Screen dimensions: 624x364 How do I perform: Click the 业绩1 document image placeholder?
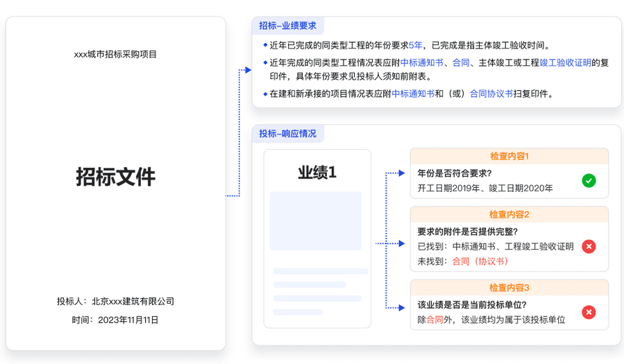click(x=316, y=221)
